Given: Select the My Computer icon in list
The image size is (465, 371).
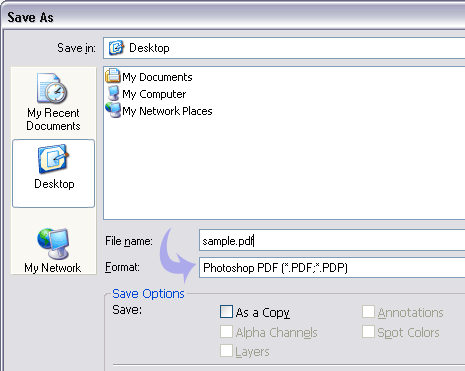Looking at the screenshot, I should tap(113, 93).
